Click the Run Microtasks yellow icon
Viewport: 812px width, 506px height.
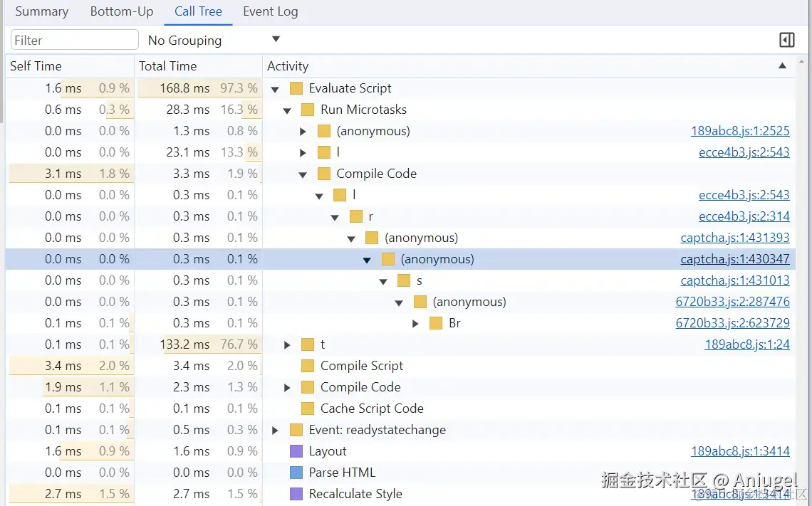pos(308,110)
